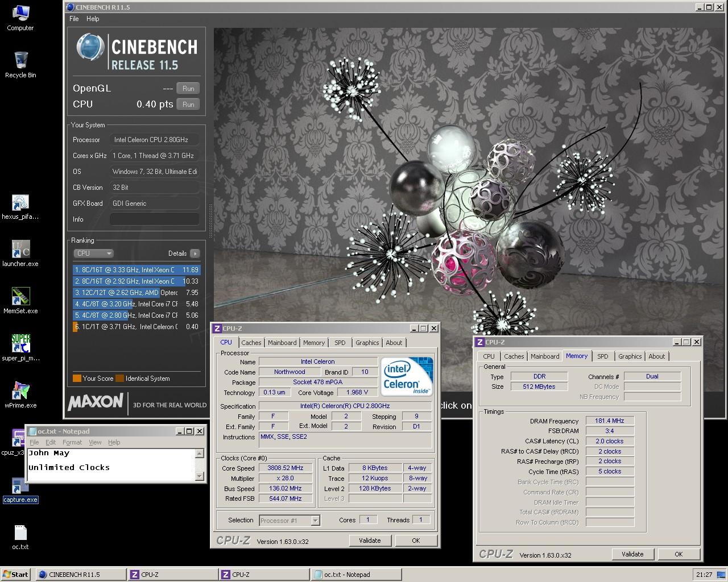Click OK in the CPU-Z CPU window

click(416, 541)
